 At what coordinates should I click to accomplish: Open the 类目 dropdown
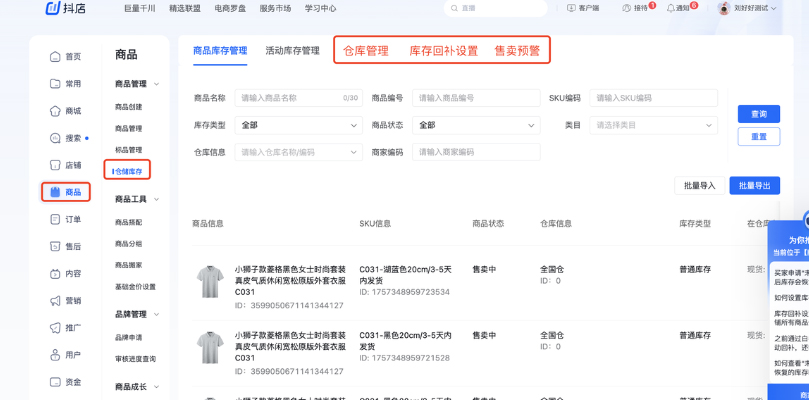(654, 125)
